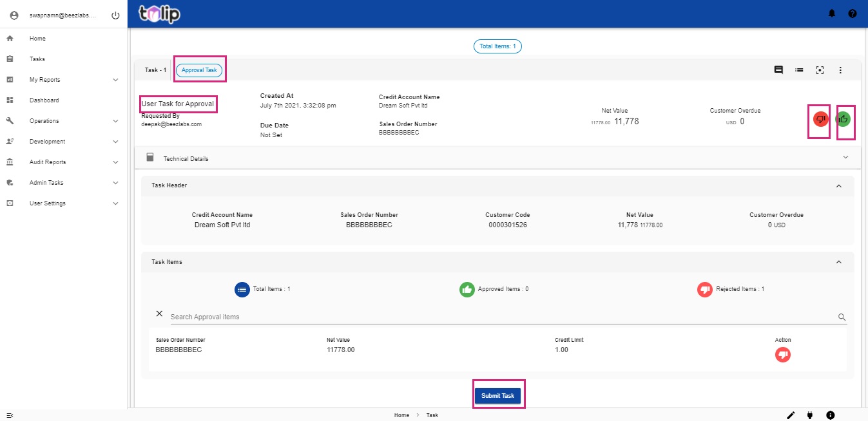Expand Admin Tasks menu chevron
The image size is (868, 421).
tap(115, 183)
